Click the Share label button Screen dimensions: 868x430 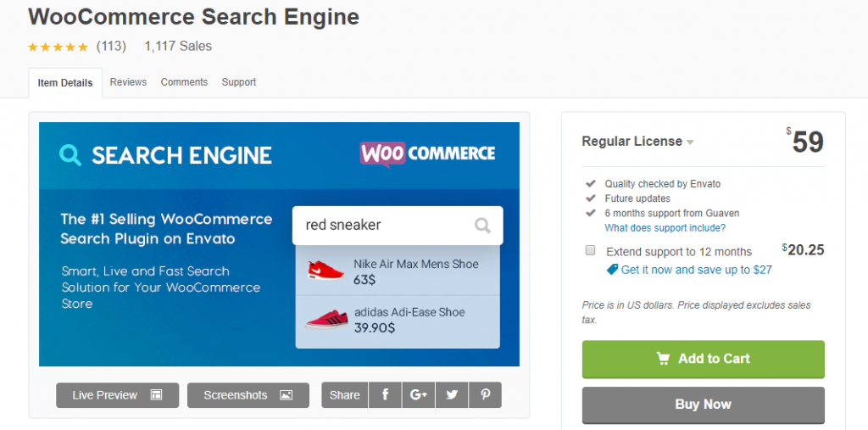coord(345,395)
